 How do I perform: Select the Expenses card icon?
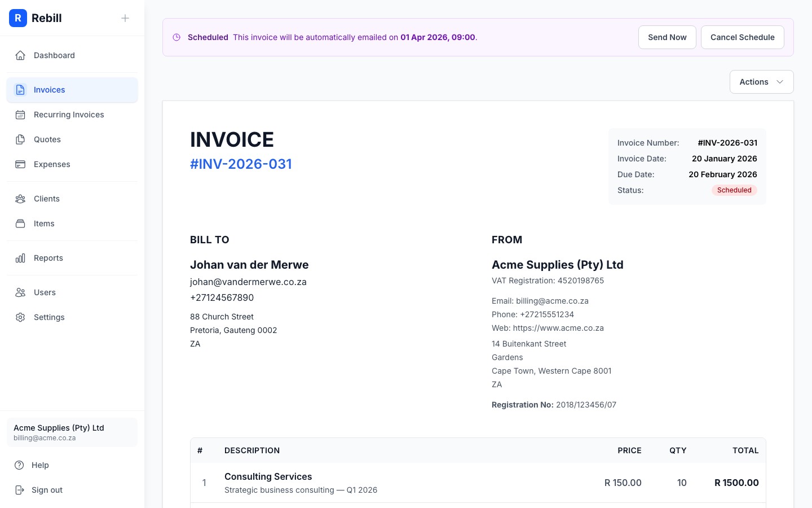click(x=20, y=164)
